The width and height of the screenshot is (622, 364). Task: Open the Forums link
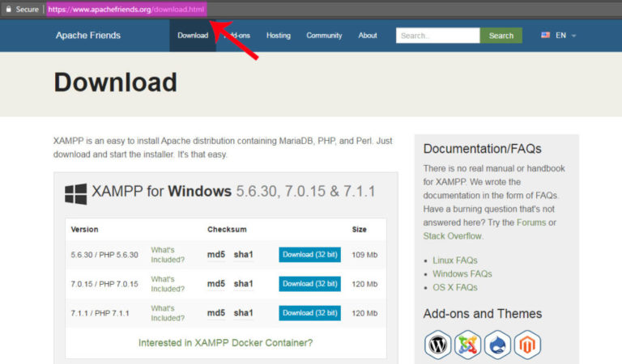click(531, 222)
